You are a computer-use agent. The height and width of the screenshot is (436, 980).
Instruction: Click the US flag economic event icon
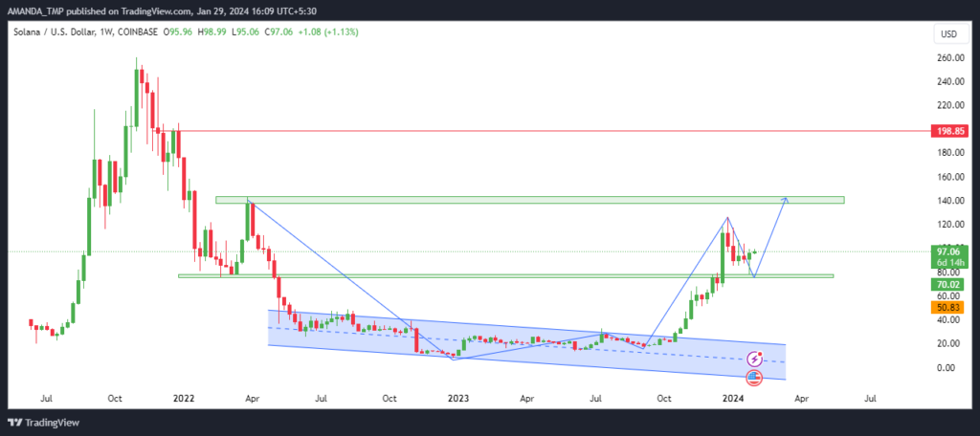[755, 377]
